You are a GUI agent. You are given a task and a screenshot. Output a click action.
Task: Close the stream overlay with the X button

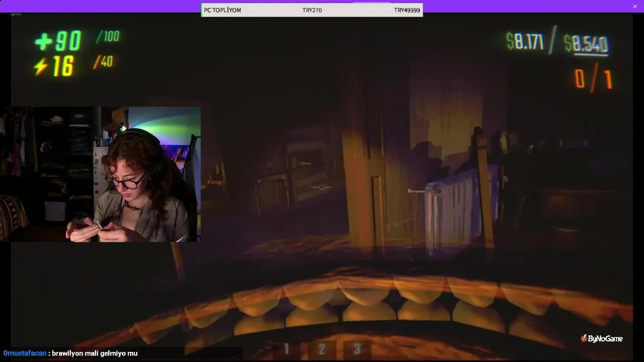coord(635,6)
